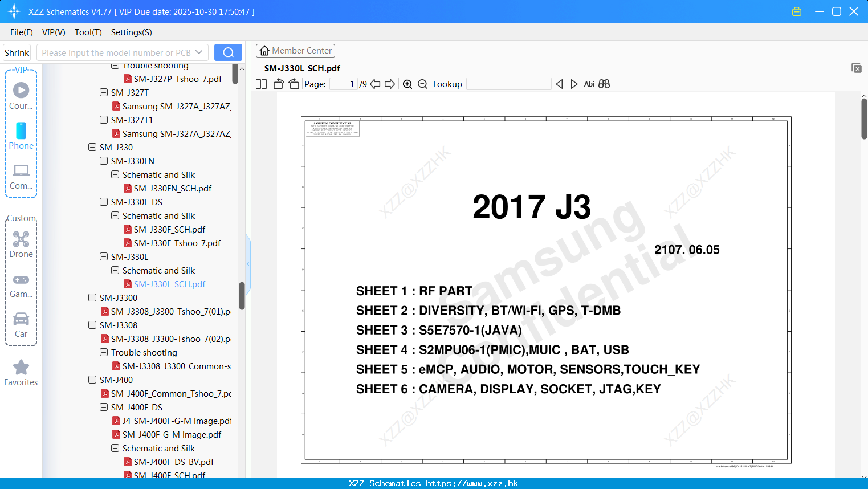Go to the next page arrow
The height and width of the screenshot is (489, 868).
point(390,84)
